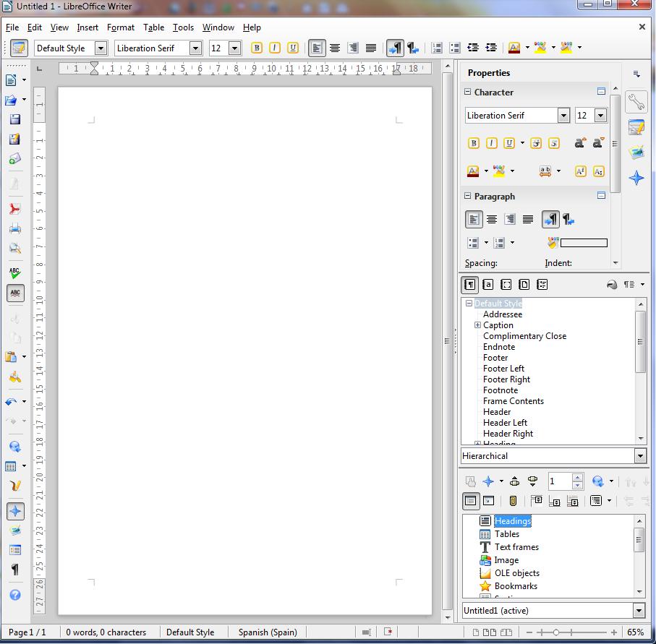
Task: Open the Table menu
Action: [153, 27]
